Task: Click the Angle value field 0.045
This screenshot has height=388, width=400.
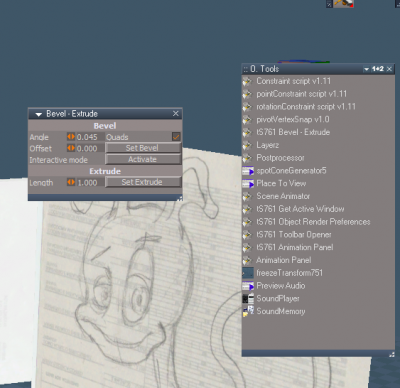Action: click(x=90, y=137)
